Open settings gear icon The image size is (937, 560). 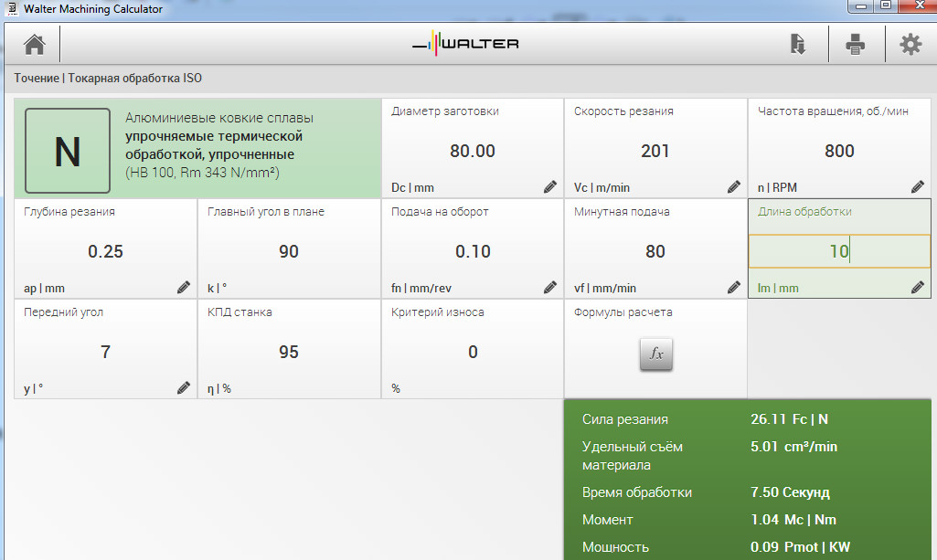click(910, 44)
